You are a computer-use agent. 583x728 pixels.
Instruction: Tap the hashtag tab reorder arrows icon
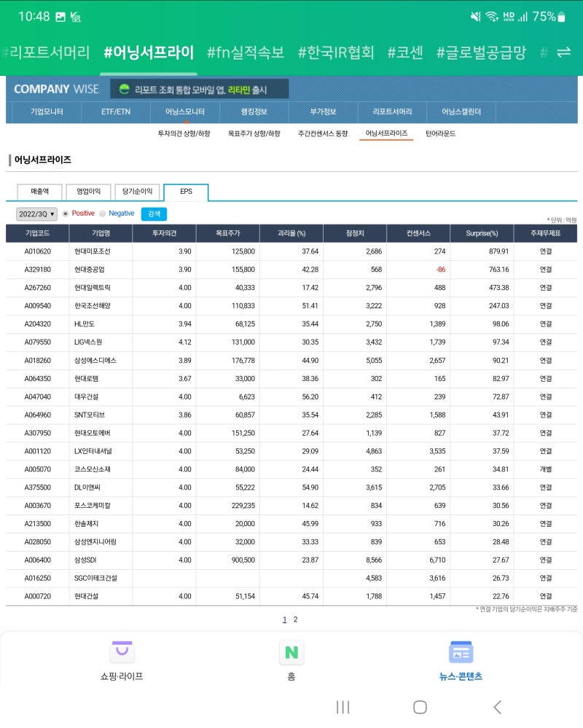point(563,52)
